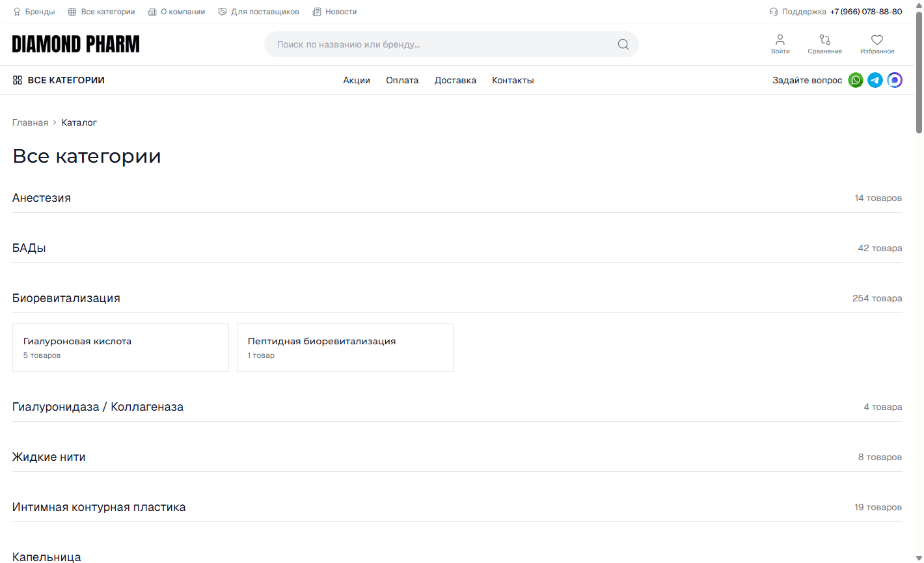924x563 pixels.
Task: Open the Контакты menu item
Action: coord(513,81)
